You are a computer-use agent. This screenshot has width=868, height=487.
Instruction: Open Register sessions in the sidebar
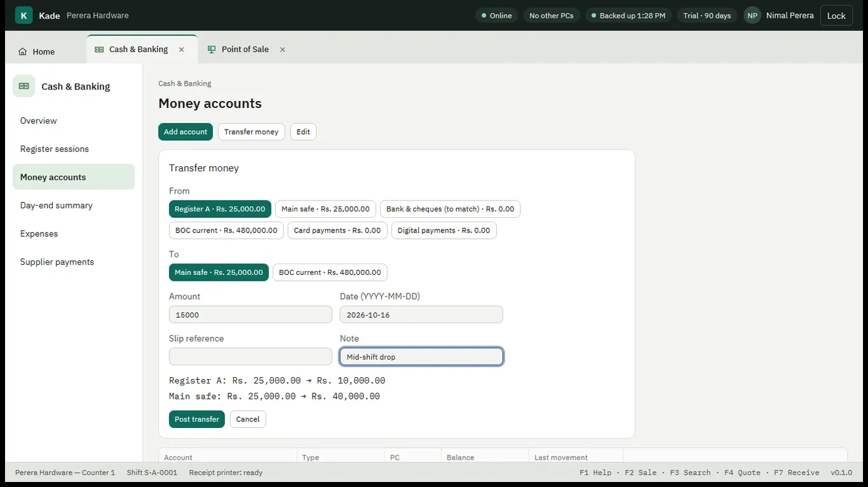pos(74,149)
